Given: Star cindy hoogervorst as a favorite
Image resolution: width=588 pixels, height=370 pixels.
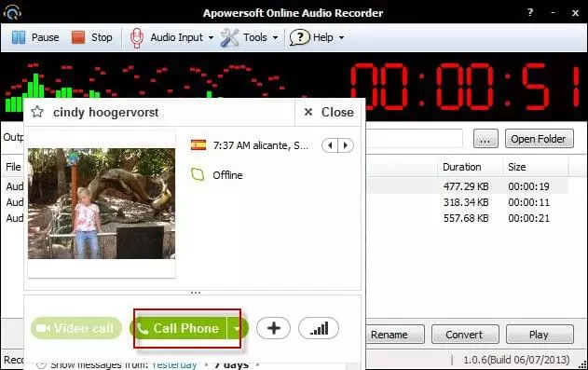Looking at the screenshot, I should pos(37,112).
